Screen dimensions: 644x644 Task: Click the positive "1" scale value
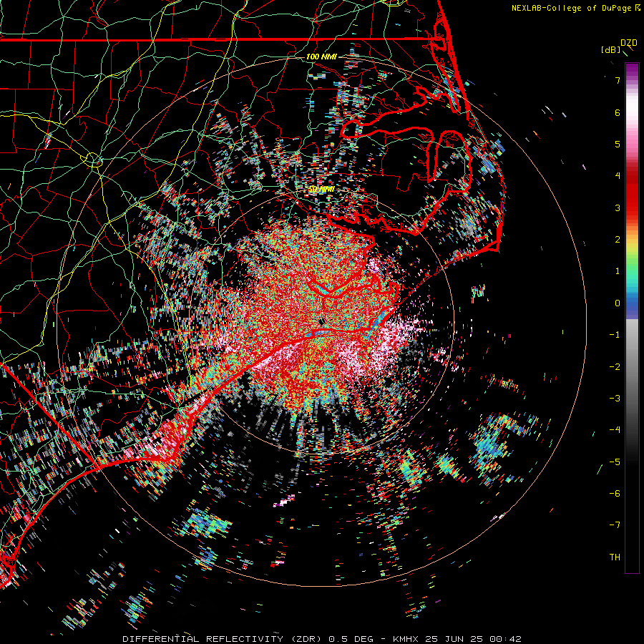tap(618, 271)
